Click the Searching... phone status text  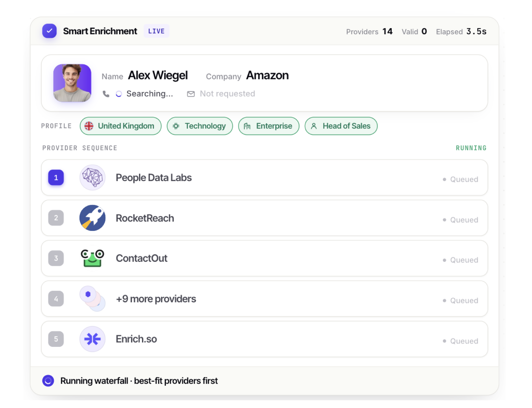pos(150,94)
